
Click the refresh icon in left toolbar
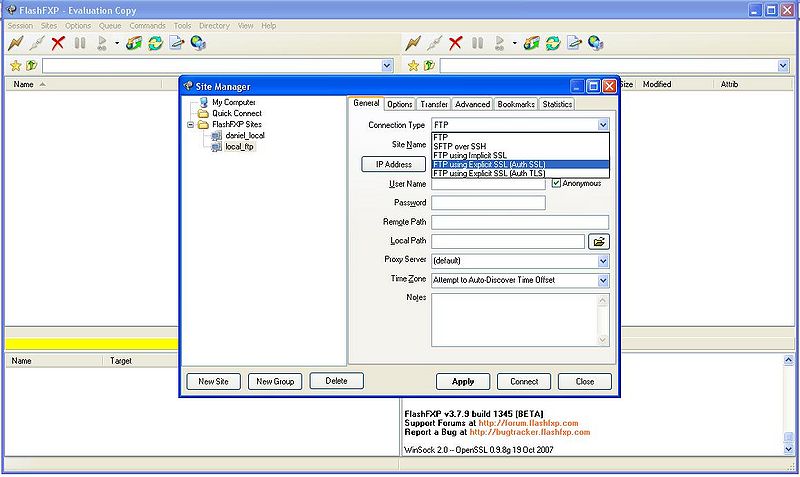155,43
